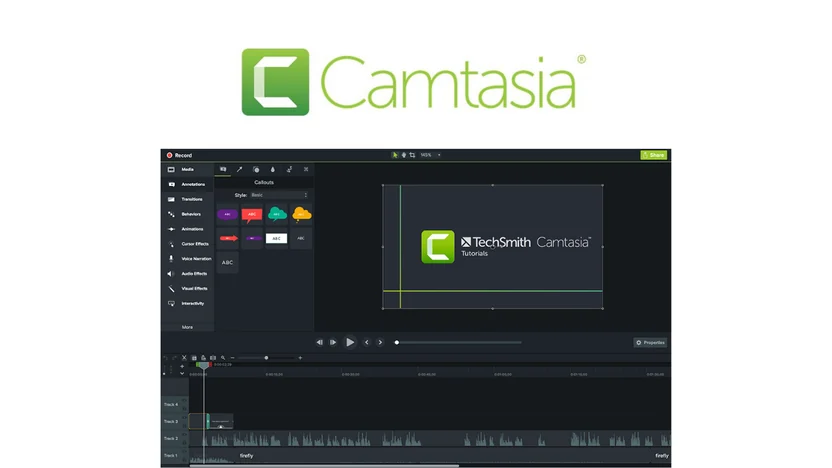Click the Paste icon in the timeline toolbar
The image size is (832, 468).
pyautogui.click(x=203, y=358)
